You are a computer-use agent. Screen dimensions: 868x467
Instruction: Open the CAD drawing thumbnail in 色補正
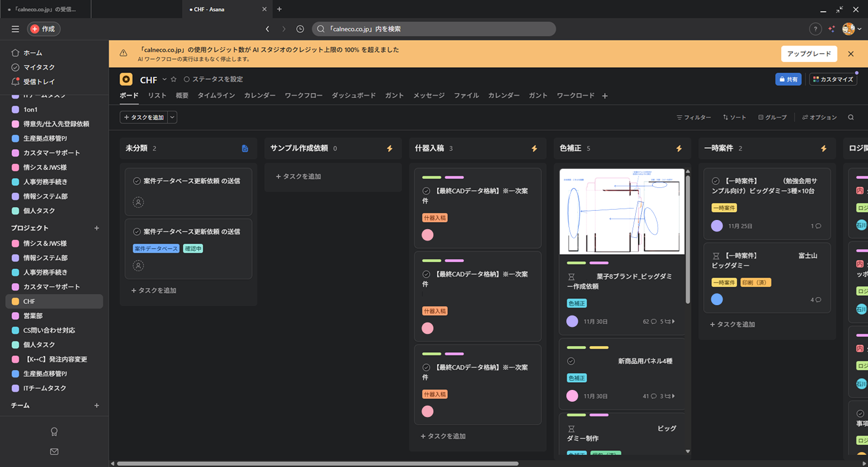(x=622, y=211)
